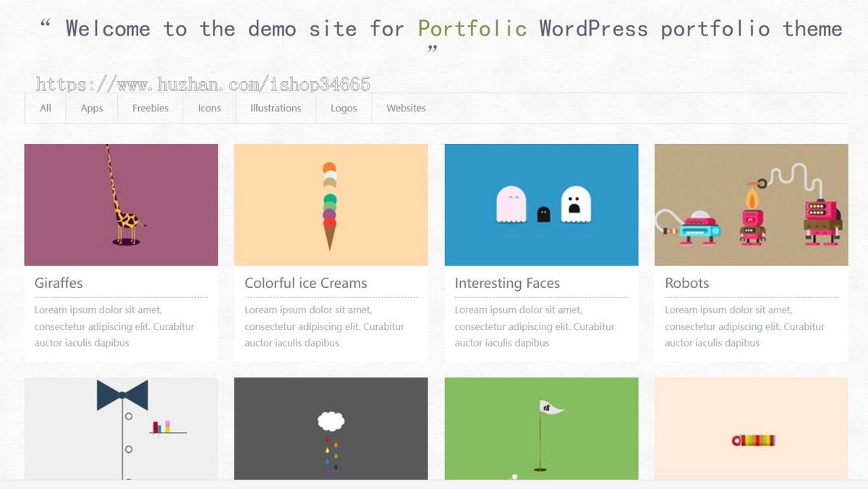
Task: Click the Robots illustration thumbnail
Action: [x=751, y=205]
